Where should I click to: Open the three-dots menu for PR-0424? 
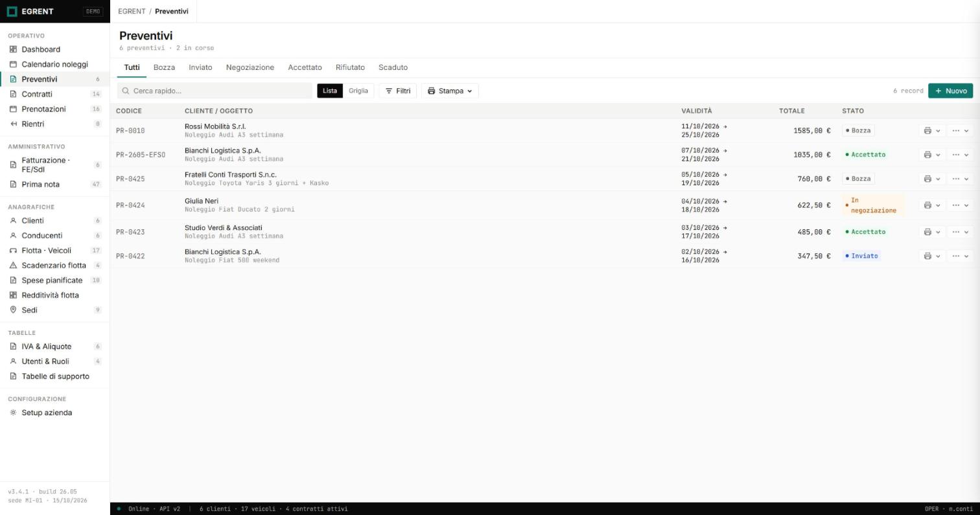[960, 205]
